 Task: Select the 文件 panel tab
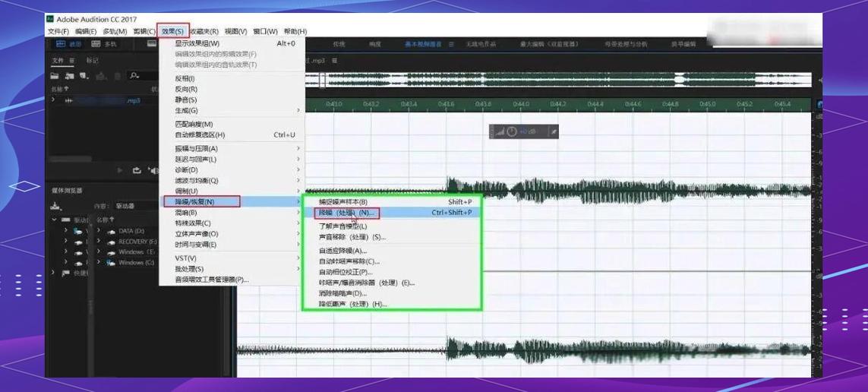pyautogui.click(x=58, y=60)
